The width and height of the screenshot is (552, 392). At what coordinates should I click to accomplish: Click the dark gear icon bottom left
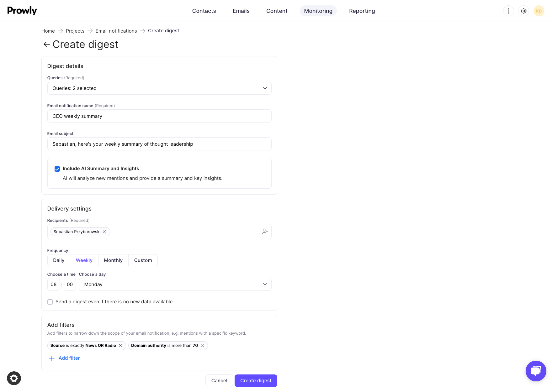(x=14, y=378)
